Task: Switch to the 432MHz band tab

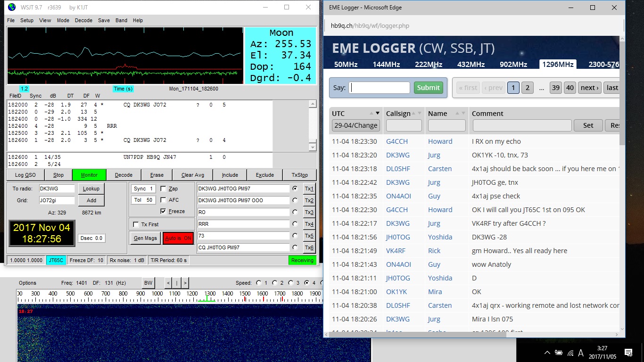Action: tap(471, 65)
